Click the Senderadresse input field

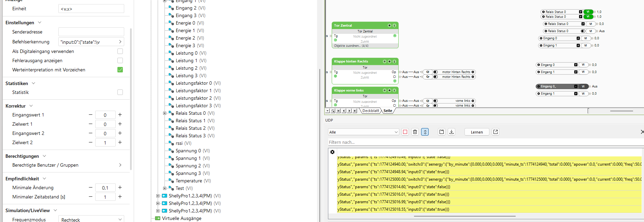click(91, 32)
